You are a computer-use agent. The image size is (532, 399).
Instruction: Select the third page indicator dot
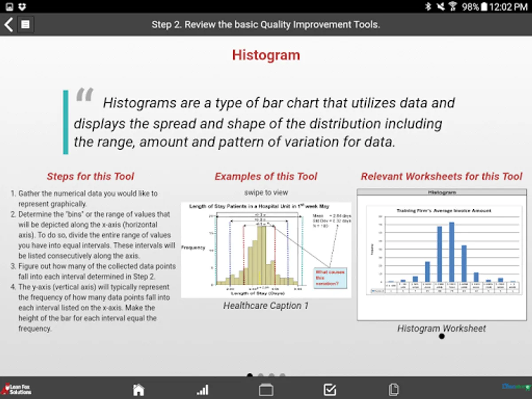[x=271, y=376]
